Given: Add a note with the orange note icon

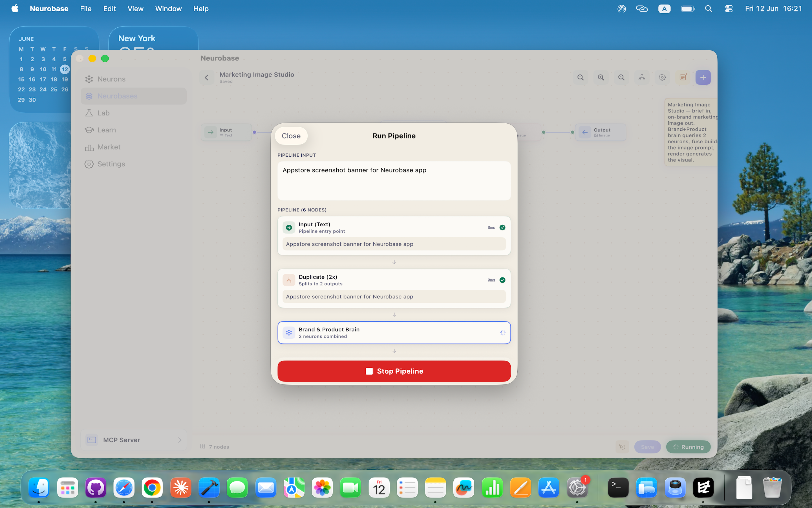Looking at the screenshot, I should pyautogui.click(x=683, y=78).
